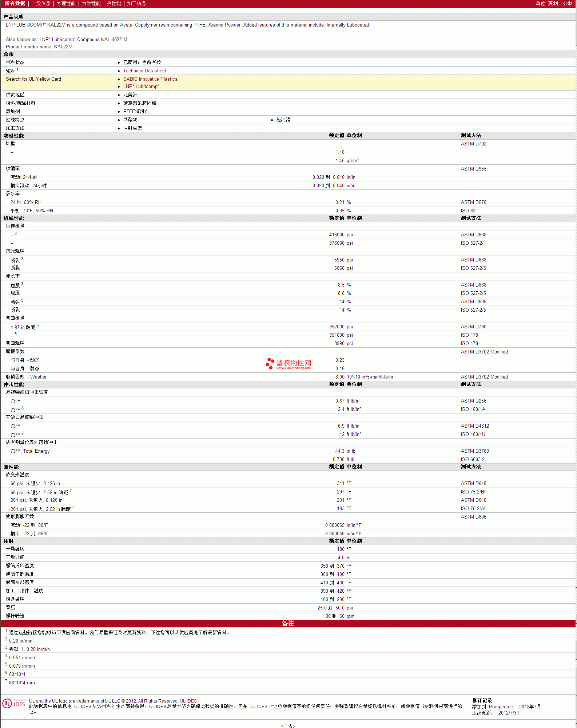Select the 416000 psi tensile modulus value
The height and width of the screenshot is (728, 577).
point(341,235)
